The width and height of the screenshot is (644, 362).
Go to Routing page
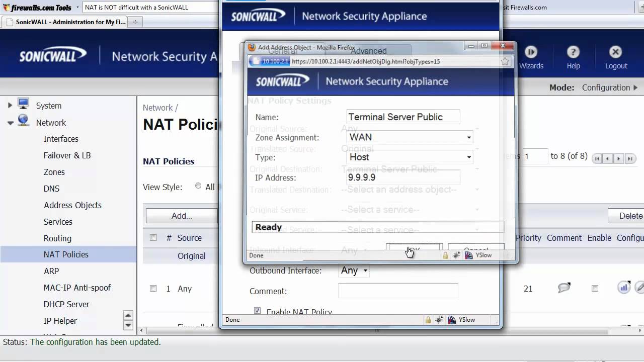point(57,238)
